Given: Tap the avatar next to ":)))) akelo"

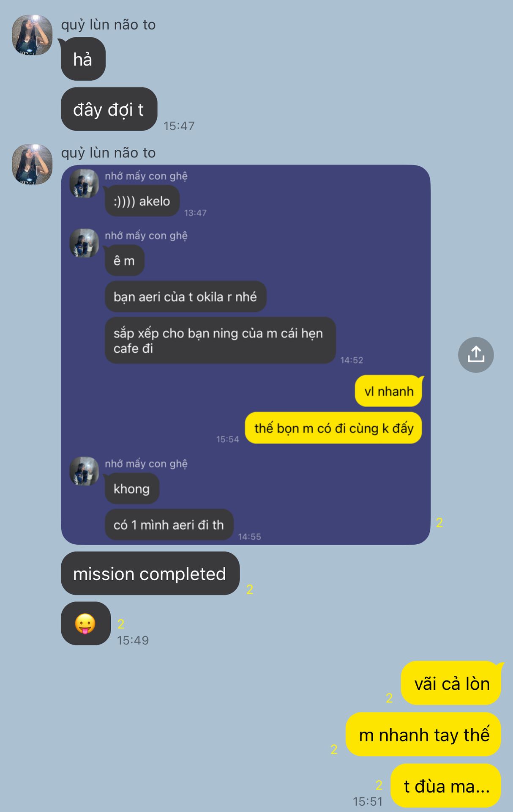Looking at the screenshot, I should click(84, 184).
